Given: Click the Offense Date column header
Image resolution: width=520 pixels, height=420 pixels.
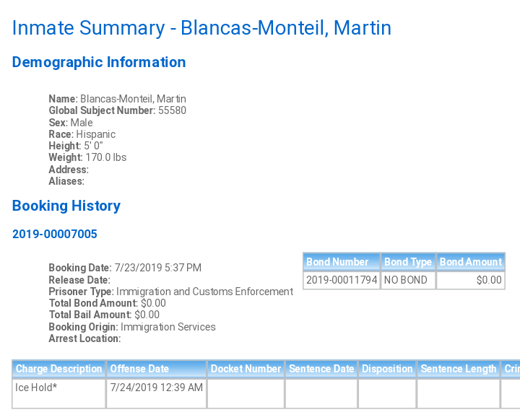Looking at the screenshot, I should pos(157,369).
